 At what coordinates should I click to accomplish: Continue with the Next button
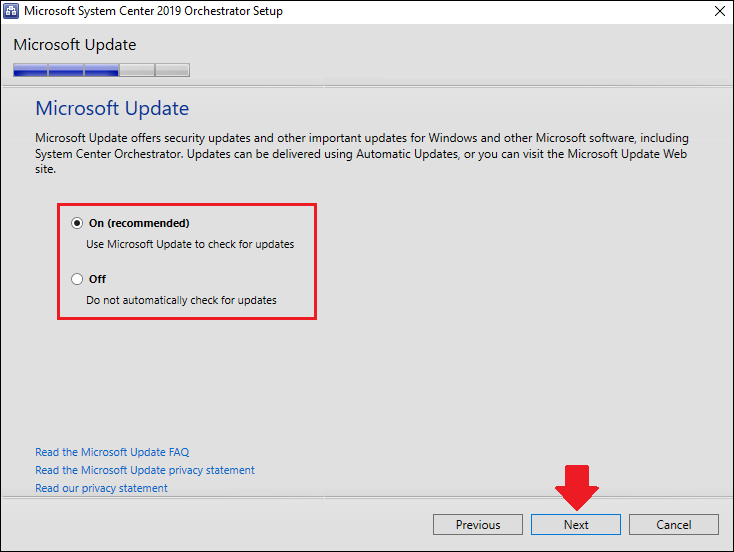tap(575, 524)
